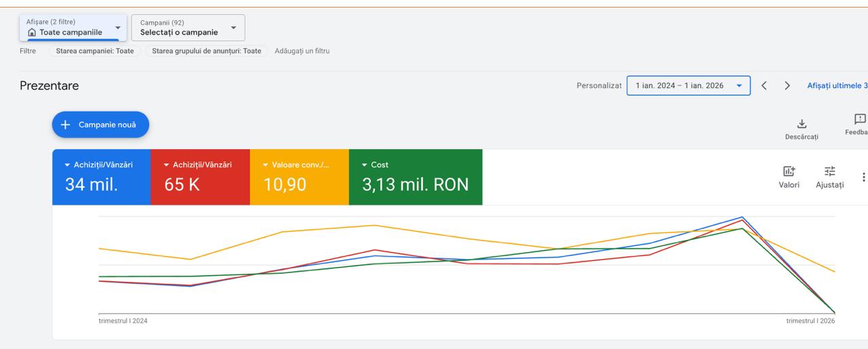The height and width of the screenshot is (349, 868).
Task: Click the 3,13 mil. RON value
Action: pos(416,184)
